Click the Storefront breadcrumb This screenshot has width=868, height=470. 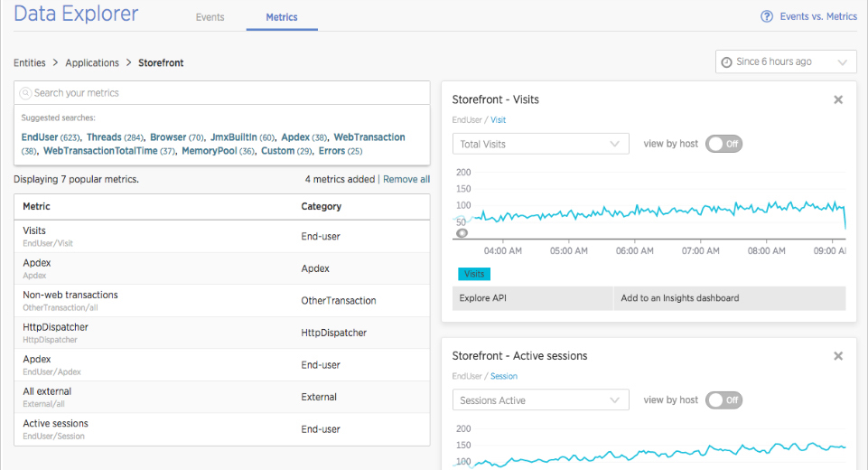(x=161, y=62)
